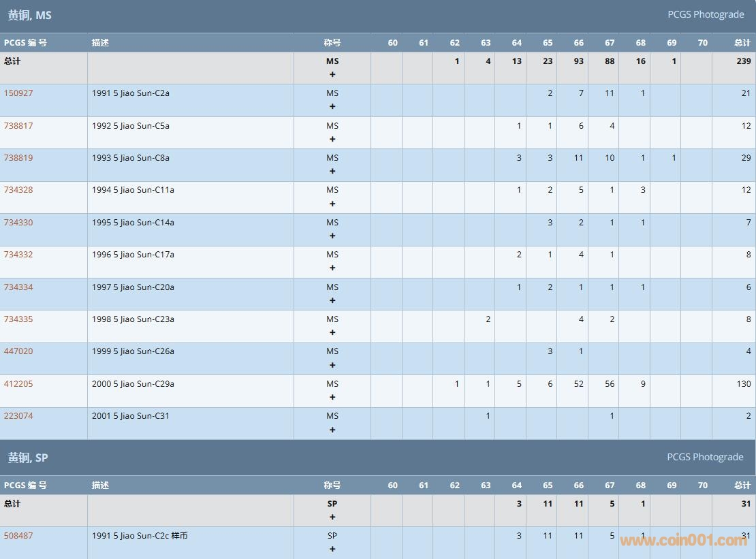756x559 pixels.
Task: Expand plus for 1992 5 Jiao Sun-C5a
Action: click(x=332, y=140)
